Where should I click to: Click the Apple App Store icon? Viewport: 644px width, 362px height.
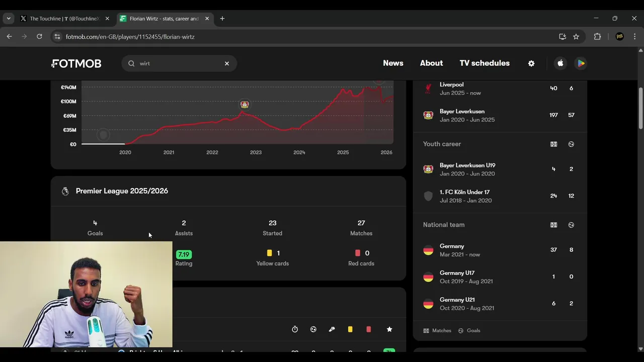[560, 63]
